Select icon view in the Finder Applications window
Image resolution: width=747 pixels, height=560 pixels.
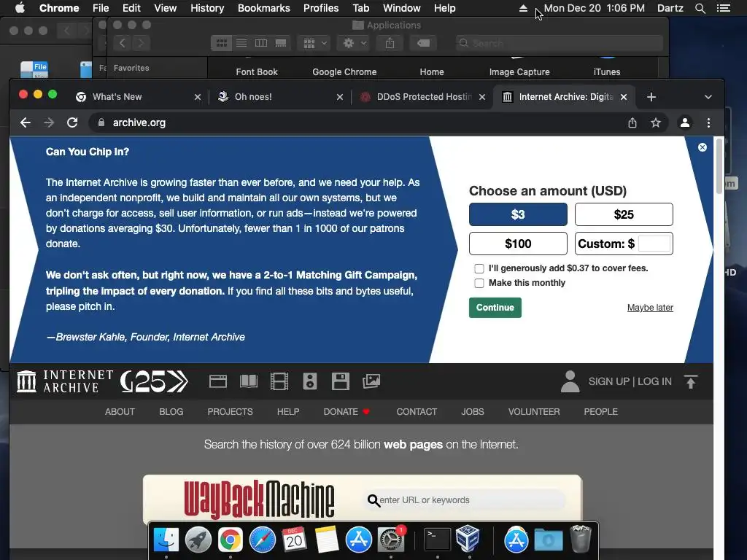click(222, 43)
